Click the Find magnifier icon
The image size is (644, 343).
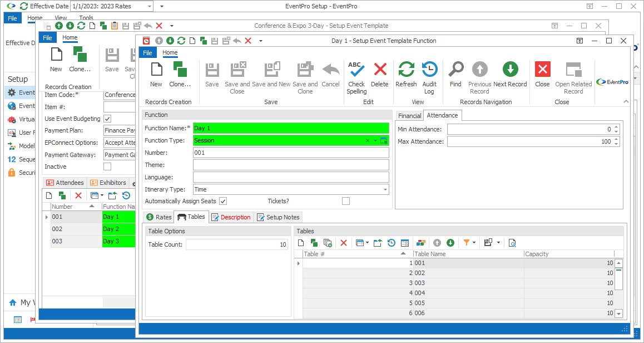tap(455, 70)
